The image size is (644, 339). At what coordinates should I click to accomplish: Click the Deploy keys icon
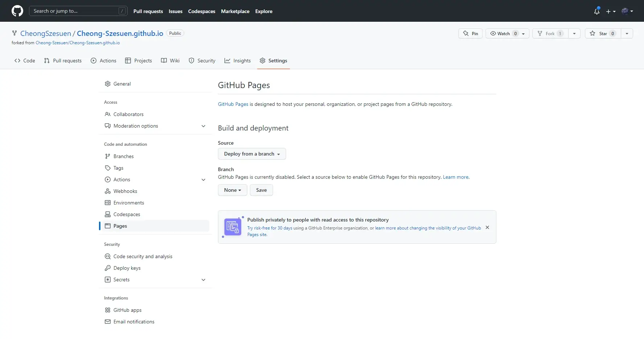[108, 268]
